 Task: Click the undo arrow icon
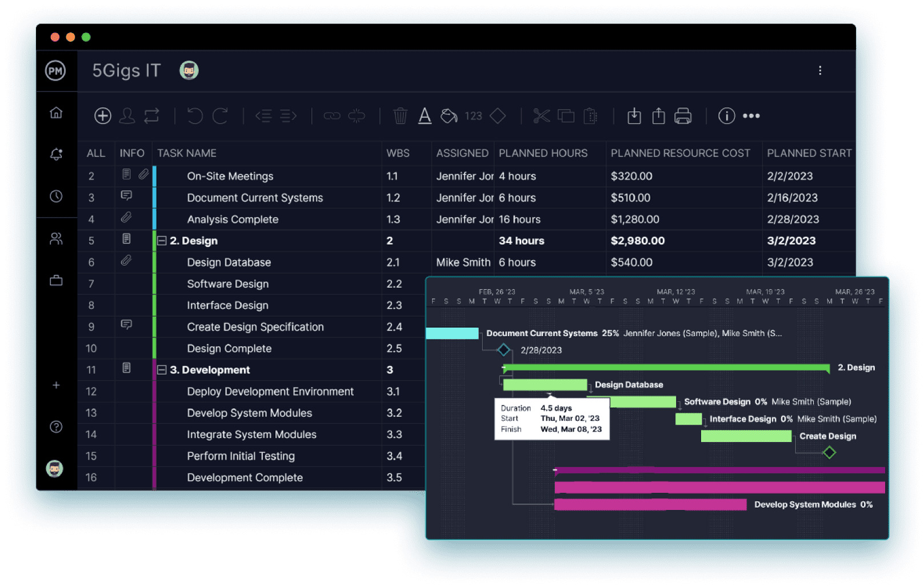[x=195, y=116]
